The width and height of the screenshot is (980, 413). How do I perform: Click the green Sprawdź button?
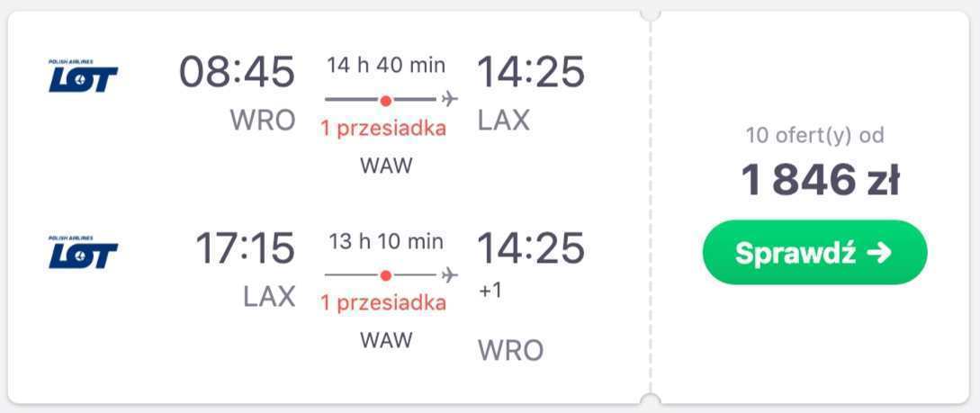coord(815,252)
